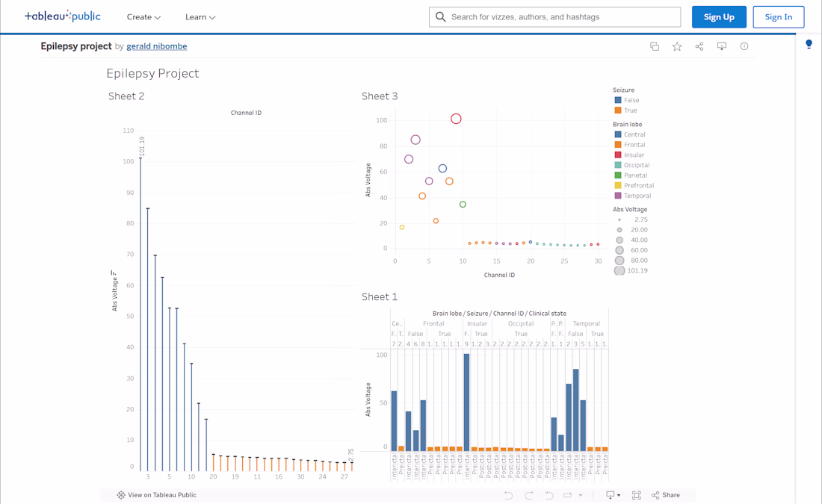Image resolution: width=822 pixels, height=504 pixels.
Task: Click the 2.75 label on Sheet 2's last bar
Action: tap(350, 455)
